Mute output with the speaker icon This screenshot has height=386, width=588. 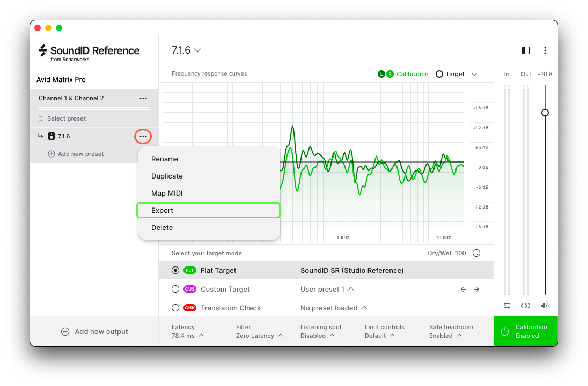545,306
